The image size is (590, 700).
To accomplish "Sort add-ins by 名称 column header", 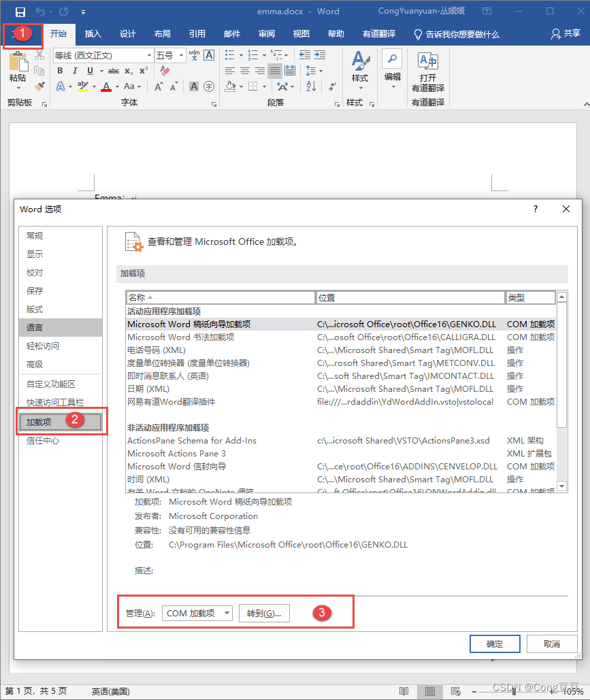I will click(x=220, y=297).
